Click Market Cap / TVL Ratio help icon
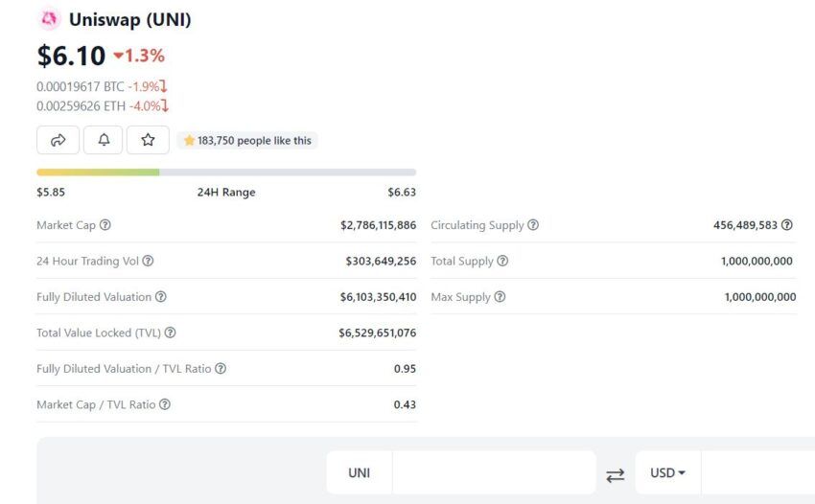 165,404
